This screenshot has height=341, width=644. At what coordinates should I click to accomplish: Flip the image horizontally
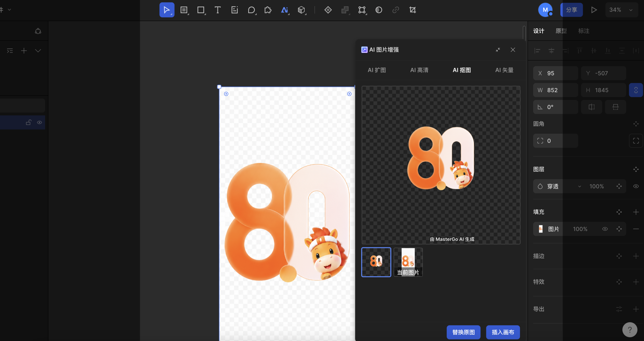(x=592, y=107)
